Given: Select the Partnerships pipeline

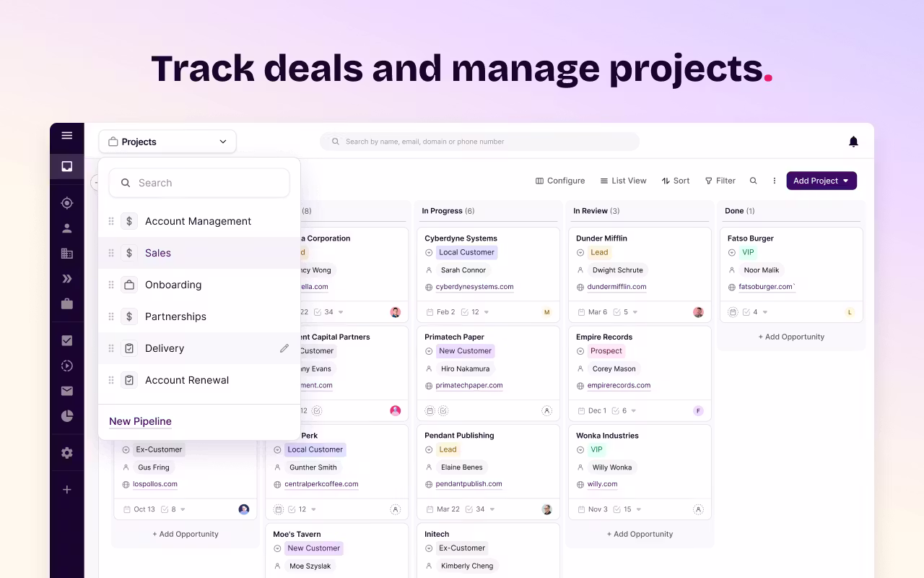Looking at the screenshot, I should [x=199, y=316].
